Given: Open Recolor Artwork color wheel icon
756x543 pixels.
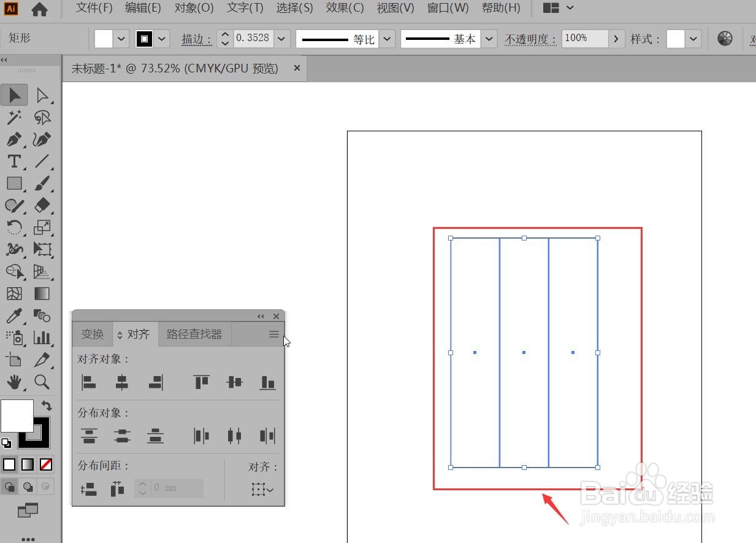Looking at the screenshot, I should [725, 39].
